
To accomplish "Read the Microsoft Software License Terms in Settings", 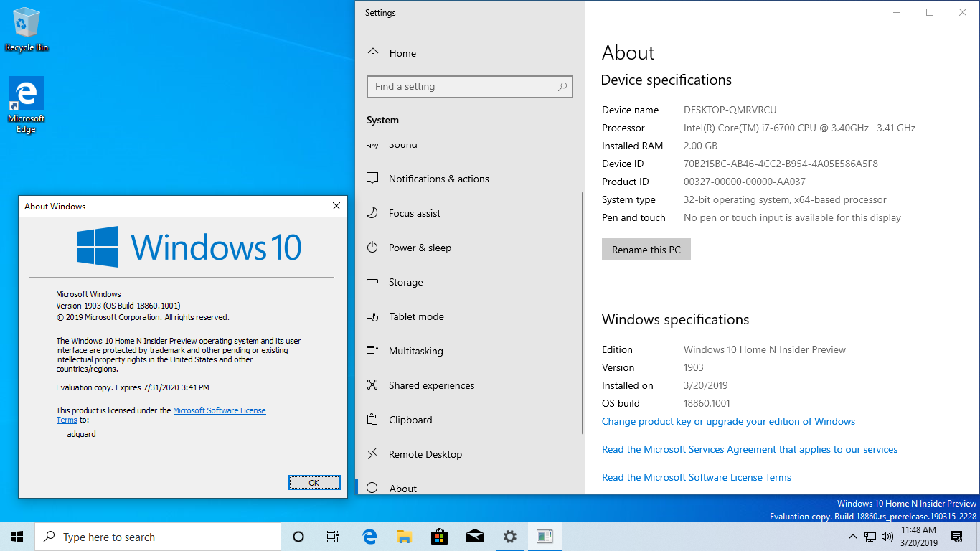I will pos(697,477).
